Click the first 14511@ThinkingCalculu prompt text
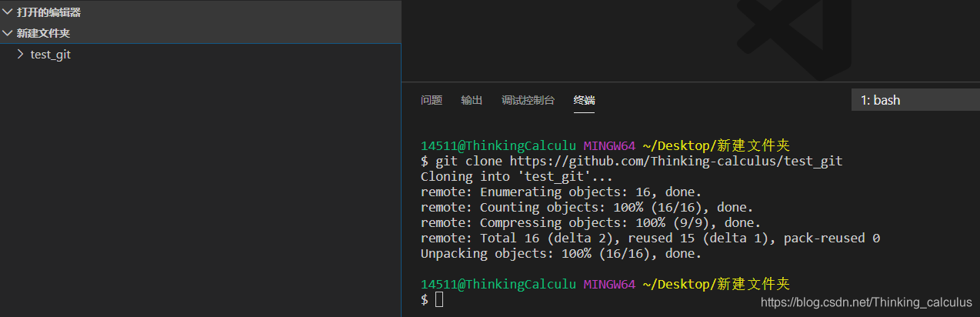Viewport: 980px width, 317px height. pos(498,145)
